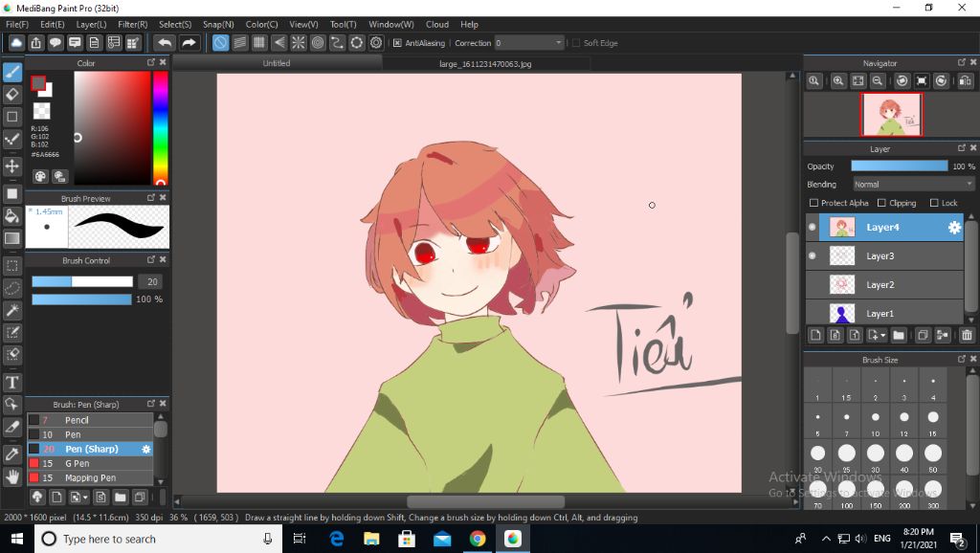Select the Magic Wand tool
This screenshot has width=980, height=553.
(x=11, y=310)
